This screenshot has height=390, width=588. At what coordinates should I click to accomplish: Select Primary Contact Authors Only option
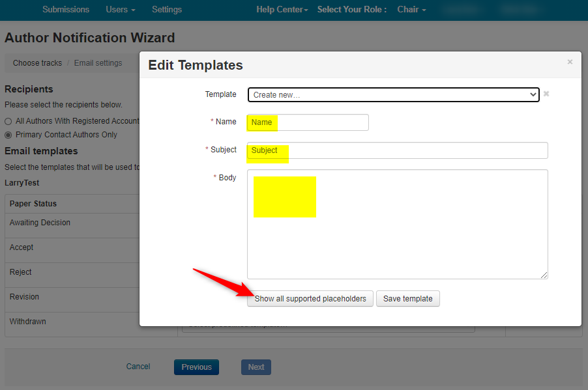coord(8,135)
